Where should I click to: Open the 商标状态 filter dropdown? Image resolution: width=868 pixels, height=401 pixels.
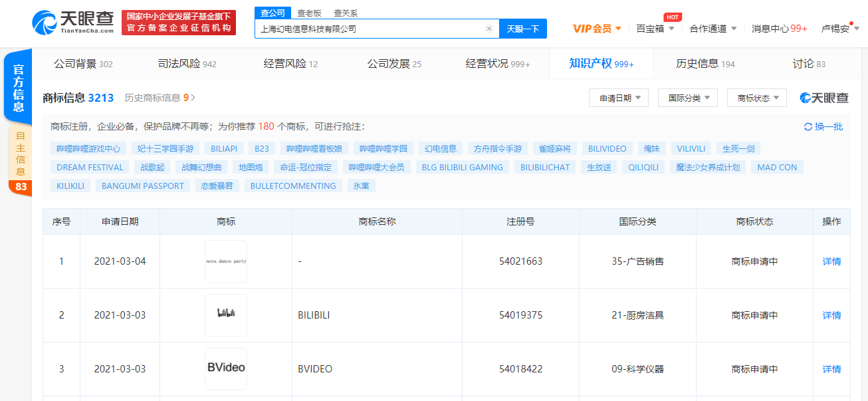point(756,97)
